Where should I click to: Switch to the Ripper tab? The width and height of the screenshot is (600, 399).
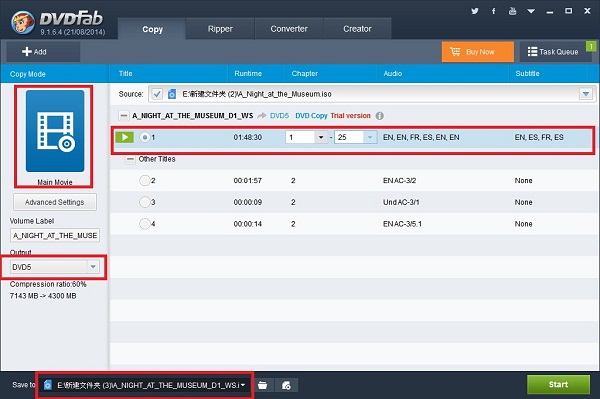click(220, 29)
